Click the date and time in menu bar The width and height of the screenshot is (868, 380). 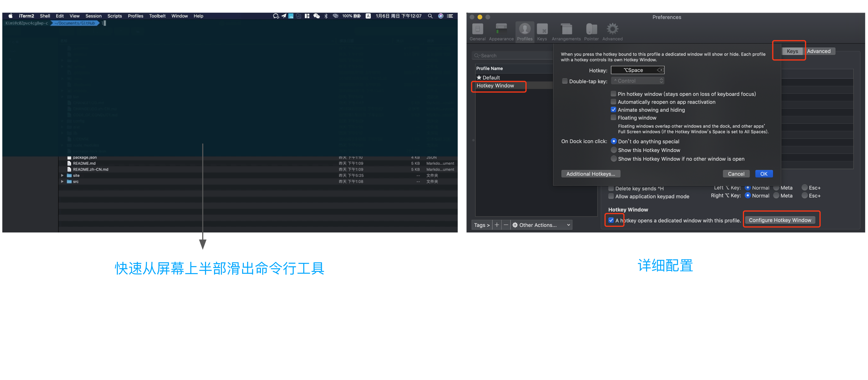398,16
